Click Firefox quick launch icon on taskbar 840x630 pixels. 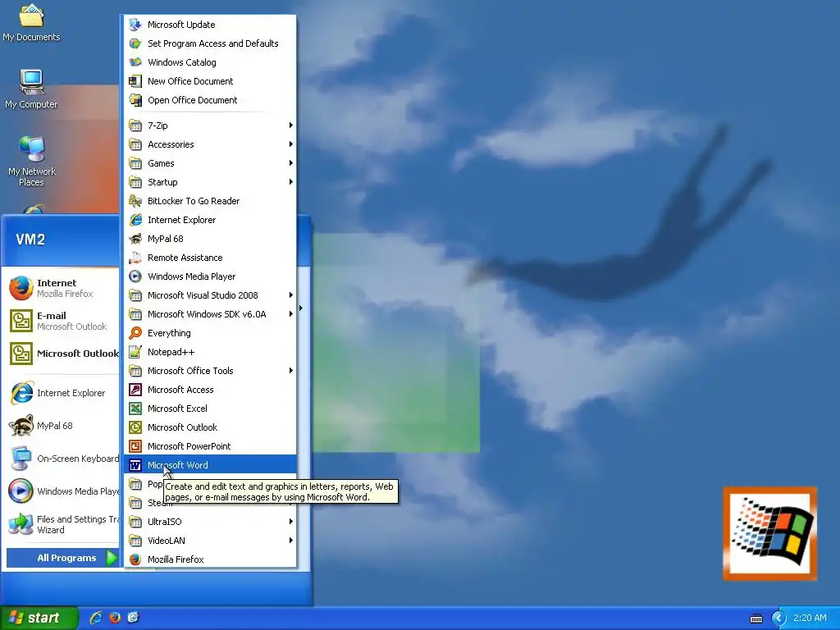[115, 618]
